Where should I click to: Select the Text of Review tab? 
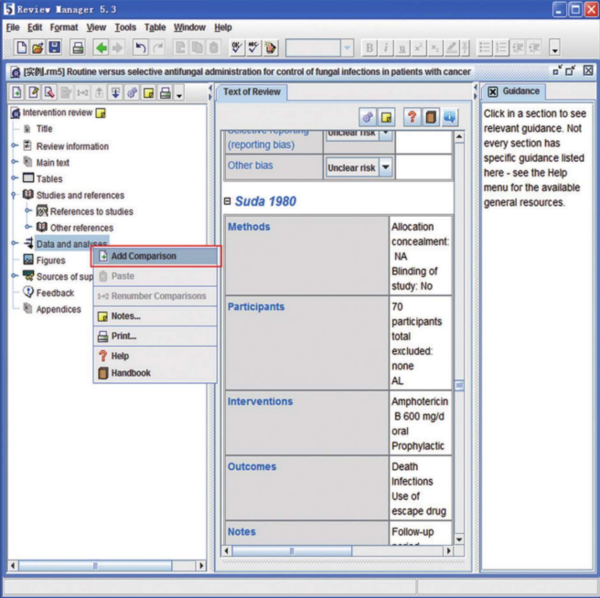click(252, 92)
